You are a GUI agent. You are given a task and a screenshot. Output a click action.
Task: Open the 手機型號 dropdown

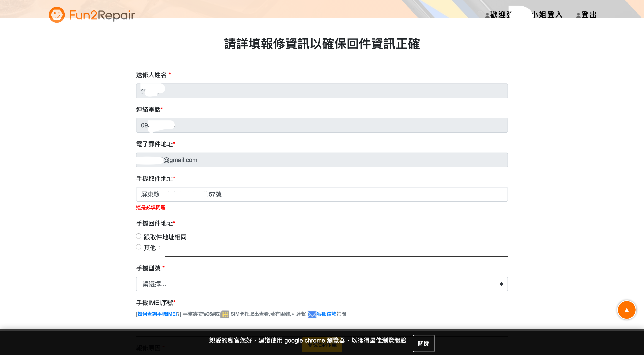pos(322,284)
